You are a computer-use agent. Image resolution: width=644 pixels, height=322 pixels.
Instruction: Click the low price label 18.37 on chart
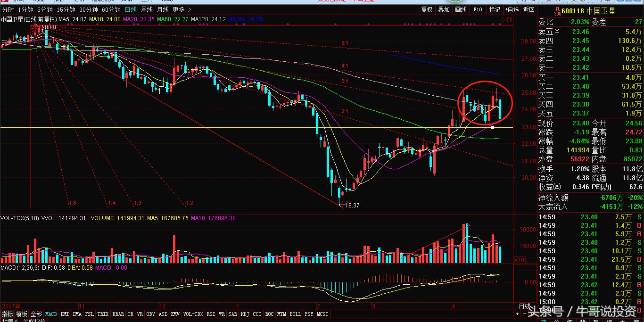click(x=353, y=206)
